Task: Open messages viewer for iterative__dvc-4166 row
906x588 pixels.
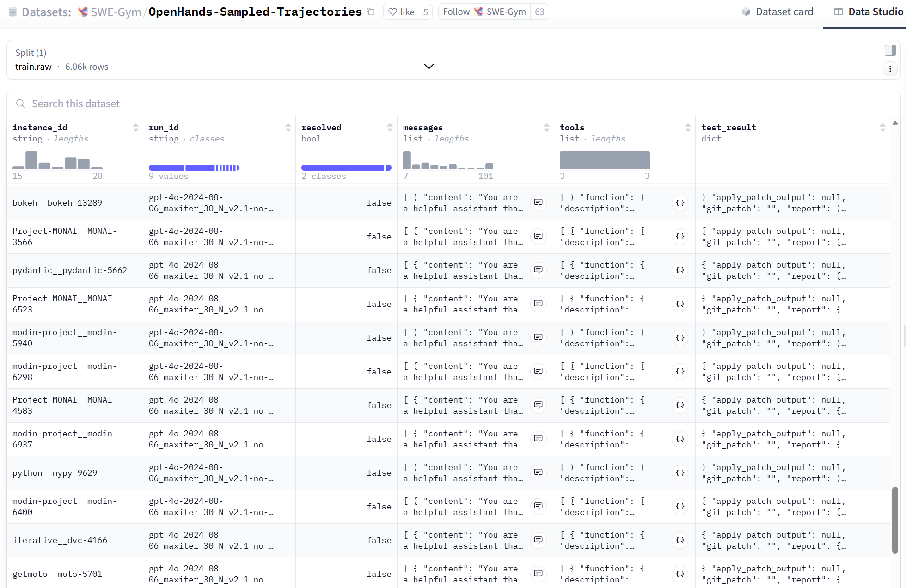Action: (x=538, y=540)
